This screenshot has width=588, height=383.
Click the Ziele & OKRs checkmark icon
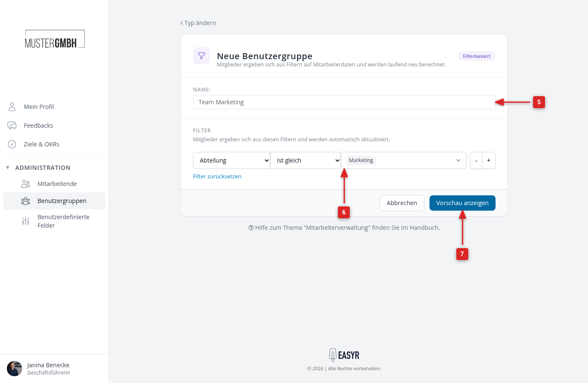[12, 144]
